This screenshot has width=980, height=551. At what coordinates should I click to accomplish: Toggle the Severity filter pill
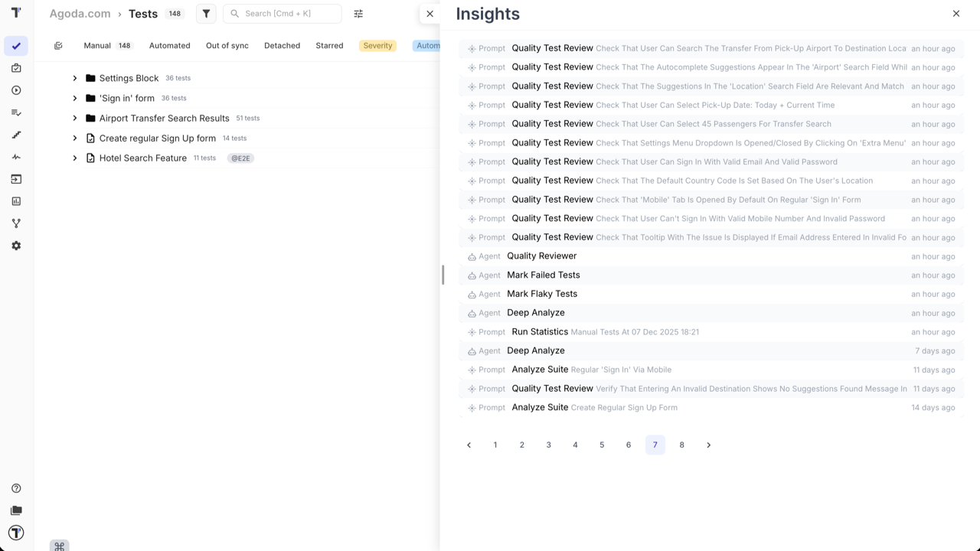377,45
